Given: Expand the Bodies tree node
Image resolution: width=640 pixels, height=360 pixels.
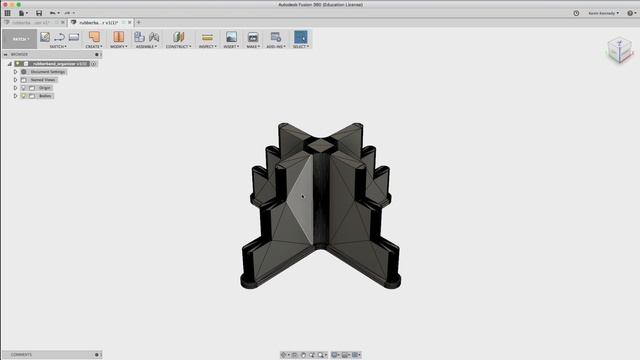Looking at the screenshot, I should [16, 96].
